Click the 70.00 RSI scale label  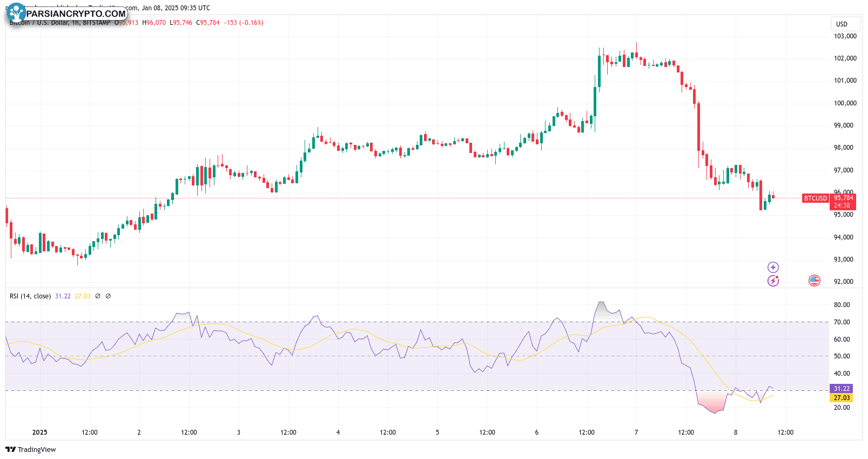(x=842, y=322)
